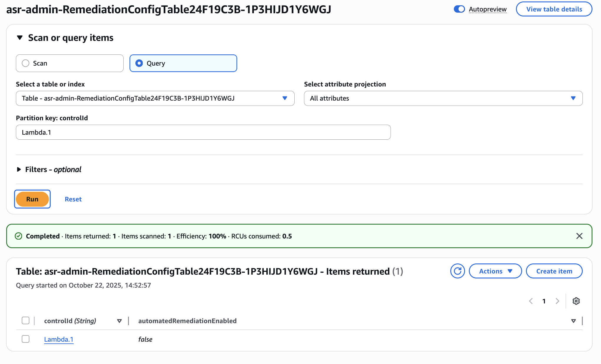The height and width of the screenshot is (364, 601).
Task: Sort the controlId column
Action: click(119, 321)
